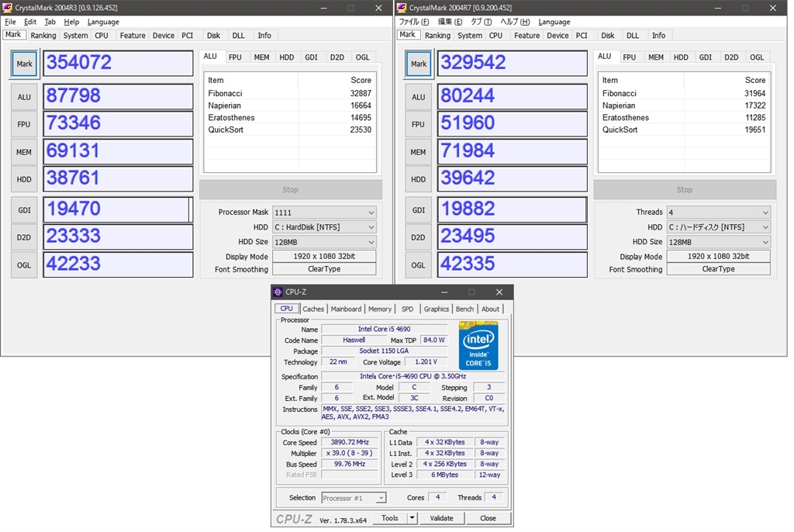Open the Mainboard tab in CPU-Z

[x=346, y=309]
